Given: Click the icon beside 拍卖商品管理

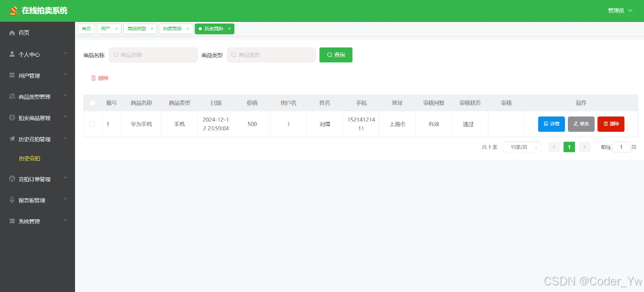Looking at the screenshot, I should coord(12,118).
